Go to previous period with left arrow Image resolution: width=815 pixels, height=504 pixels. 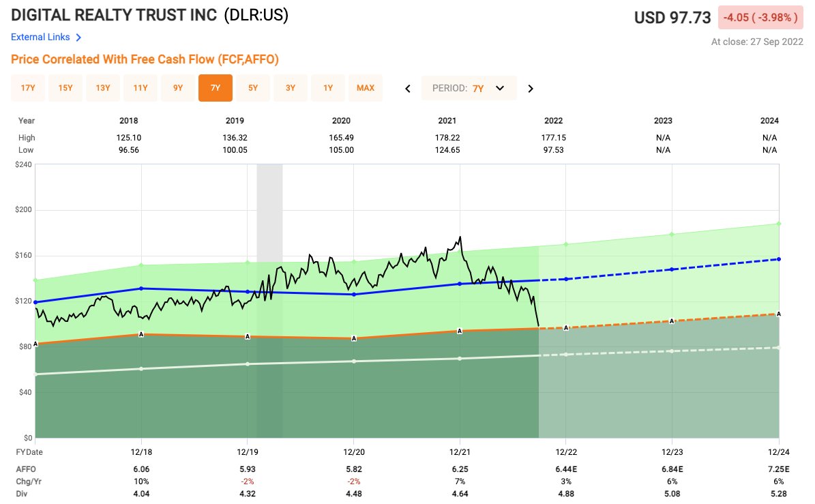tap(408, 89)
